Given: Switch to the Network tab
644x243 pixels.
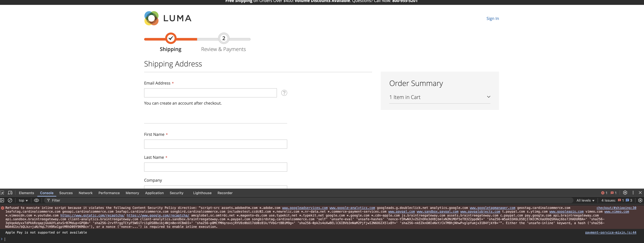Looking at the screenshot, I should click(85, 193).
